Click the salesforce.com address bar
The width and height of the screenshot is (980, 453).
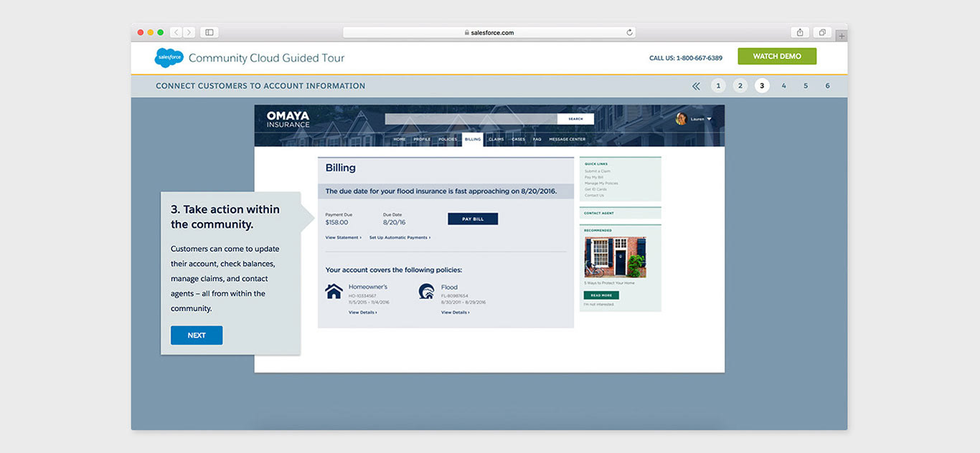pyautogui.click(x=489, y=32)
